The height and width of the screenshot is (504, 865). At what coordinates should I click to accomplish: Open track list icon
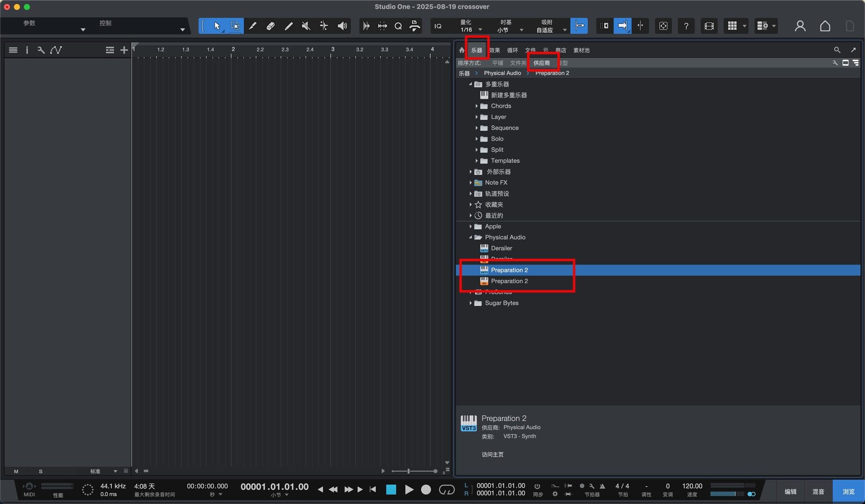pyautogui.click(x=13, y=50)
